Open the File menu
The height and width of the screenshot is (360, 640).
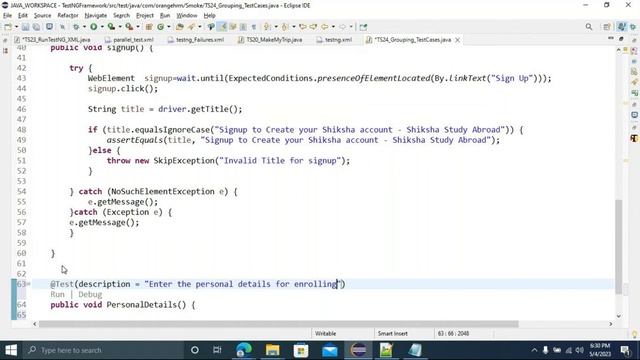point(7,16)
